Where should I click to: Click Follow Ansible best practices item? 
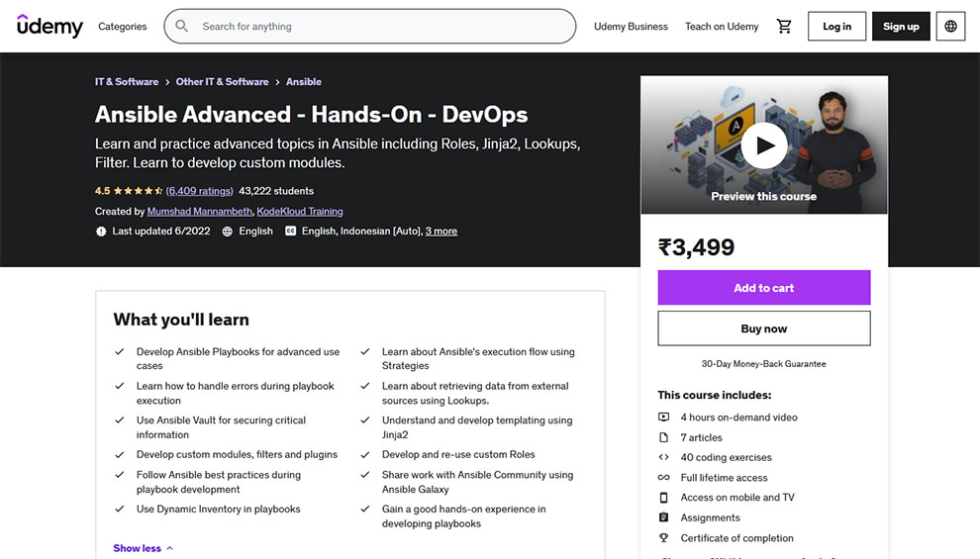pyautogui.click(x=219, y=482)
